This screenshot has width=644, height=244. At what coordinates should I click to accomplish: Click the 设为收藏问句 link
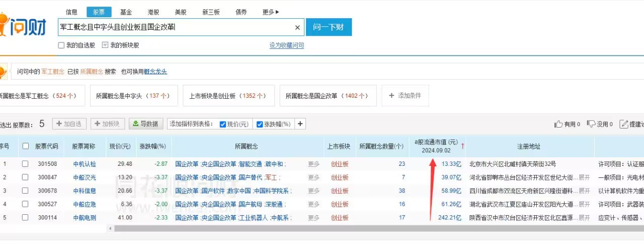tap(287, 45)
